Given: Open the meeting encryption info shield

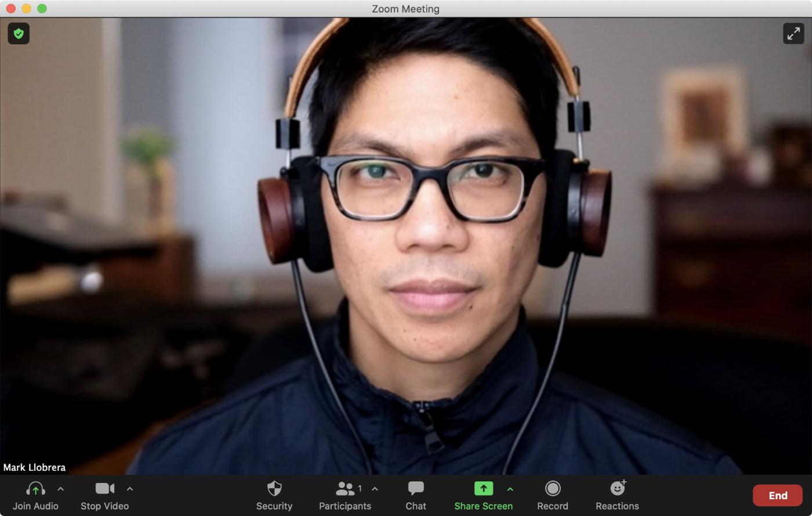Looking at the screenshot, I should pyautogui.click(x=19, y=34).
